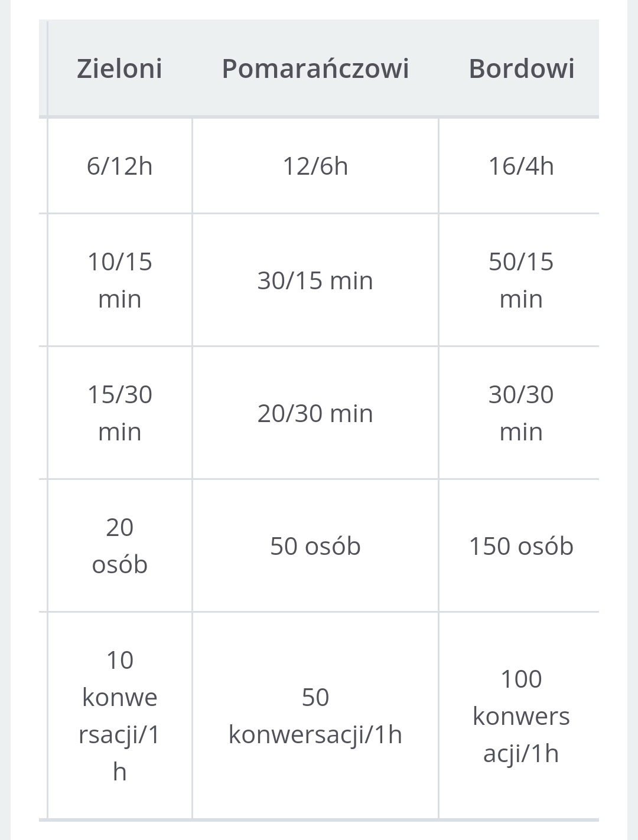
Task: Click the 15/30 min cell
Action: (119, 413)
